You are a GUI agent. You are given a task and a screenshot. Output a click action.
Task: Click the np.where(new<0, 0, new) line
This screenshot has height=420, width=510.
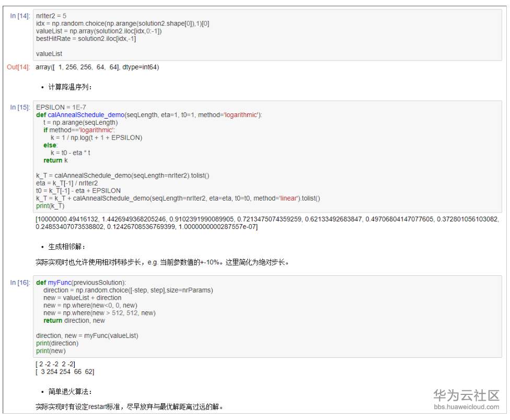point(90,305)
